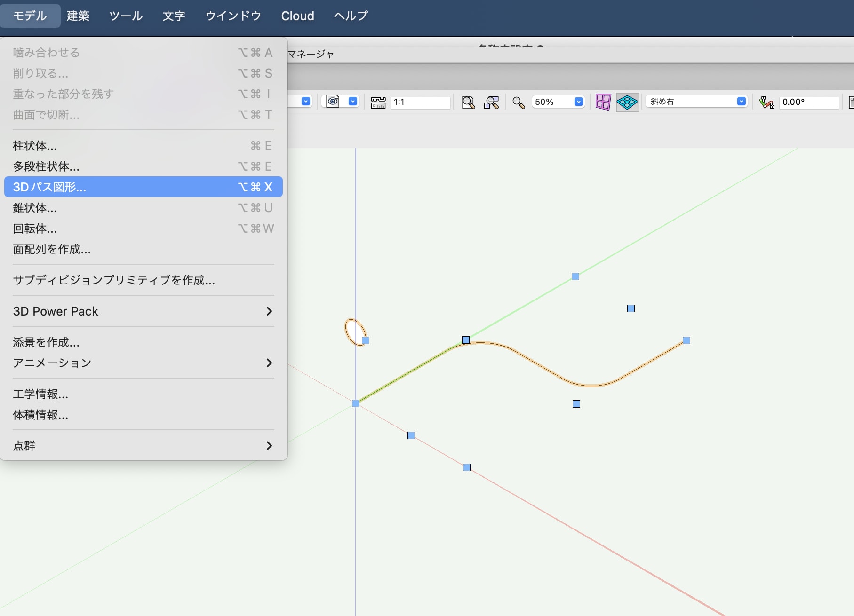
Task: Click the blue handle beside the ellipse
Action: click(x=366, y=340)
